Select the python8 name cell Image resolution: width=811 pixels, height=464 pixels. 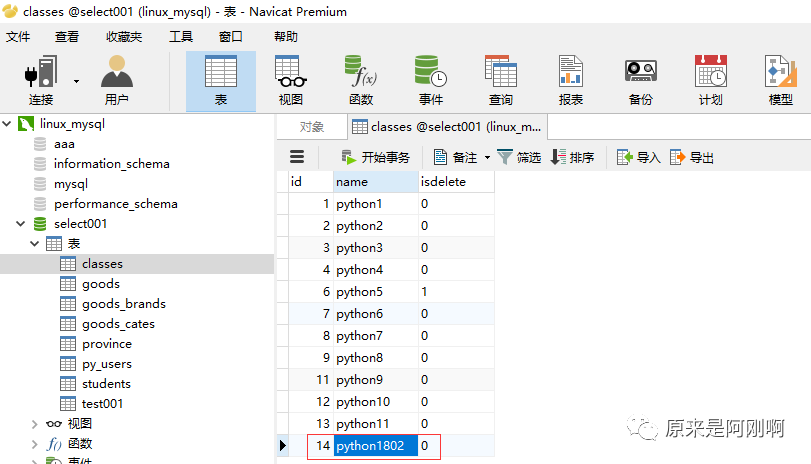tap(376, 358)
